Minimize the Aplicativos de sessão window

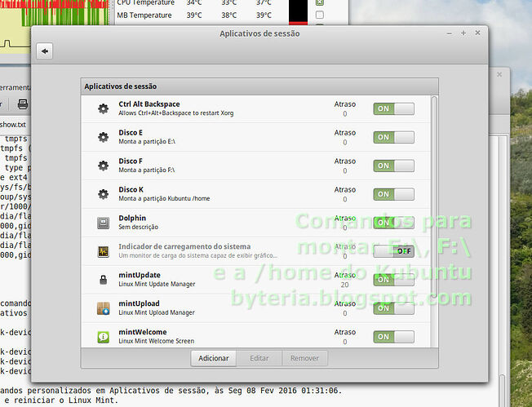pyautogui.click(x=450, y=33)
